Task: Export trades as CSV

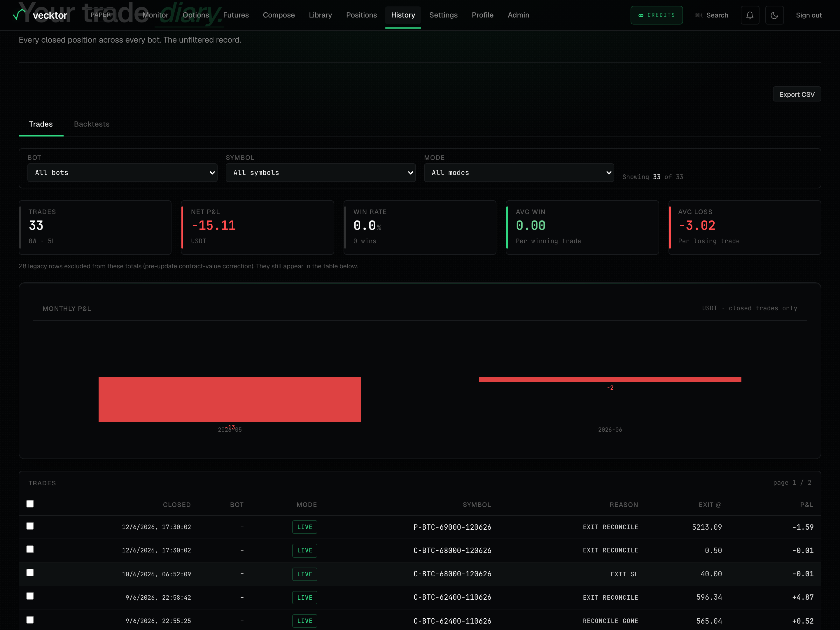Action: pyautogui.click(x=797, y=94)
